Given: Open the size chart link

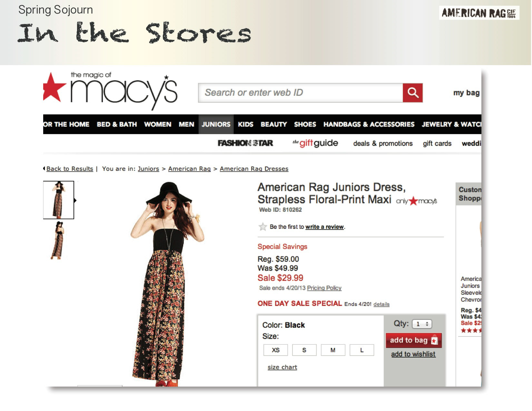Looking at the screenshot, I should 282,367.
